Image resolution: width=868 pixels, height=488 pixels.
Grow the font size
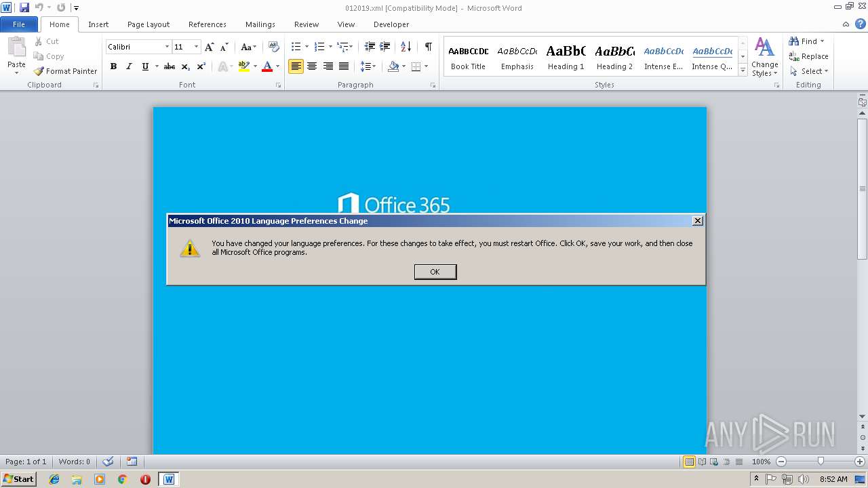pyautogui.click(x=210, y=47)
